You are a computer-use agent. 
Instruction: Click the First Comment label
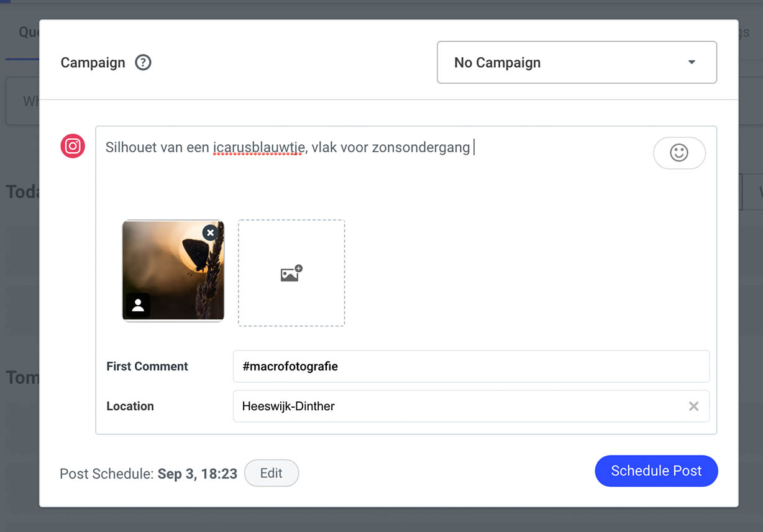[x=147, y=367]
